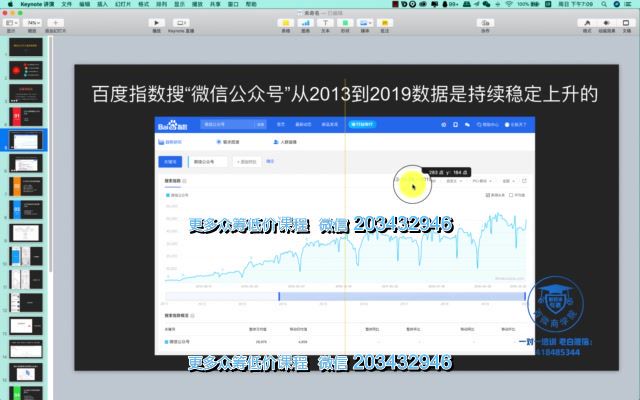Viewport: 640px width, 400px height.
Task: Open the 幻灯片 (Slide) menu
Action: pos(123,4)
